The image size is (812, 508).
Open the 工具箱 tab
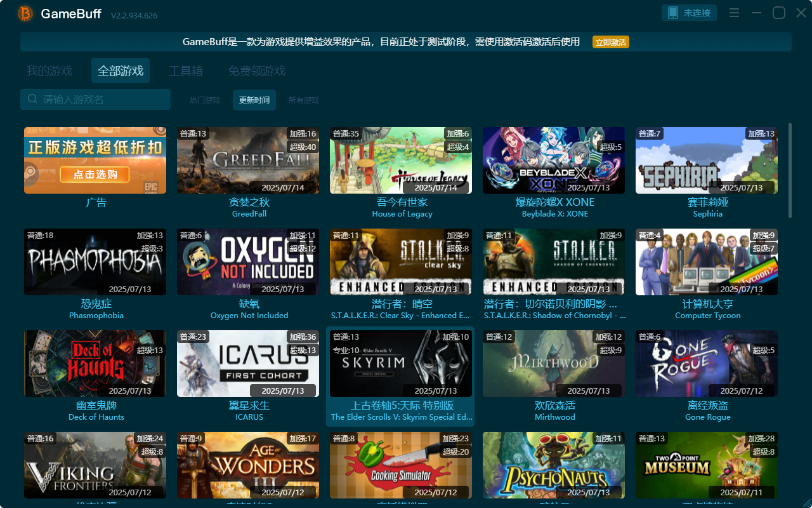tap(187, 70)
